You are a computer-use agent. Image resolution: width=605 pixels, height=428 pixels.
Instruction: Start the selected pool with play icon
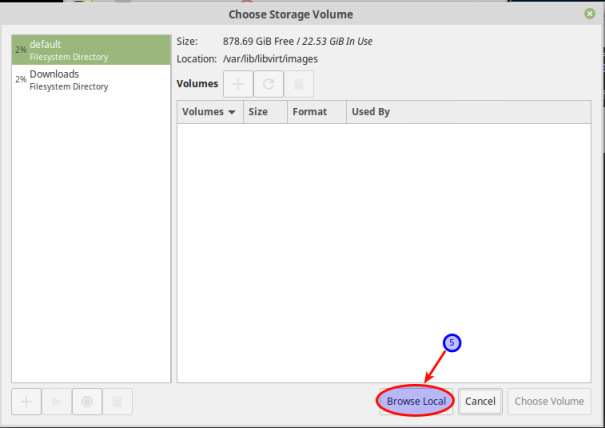pyautogui.click(x=57, y=401)
